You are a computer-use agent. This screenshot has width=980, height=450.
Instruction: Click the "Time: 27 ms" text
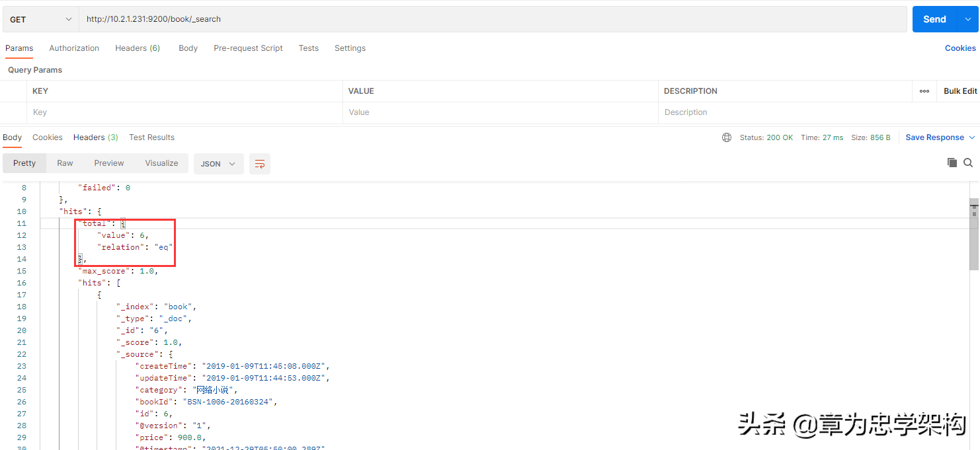point(822,137)
